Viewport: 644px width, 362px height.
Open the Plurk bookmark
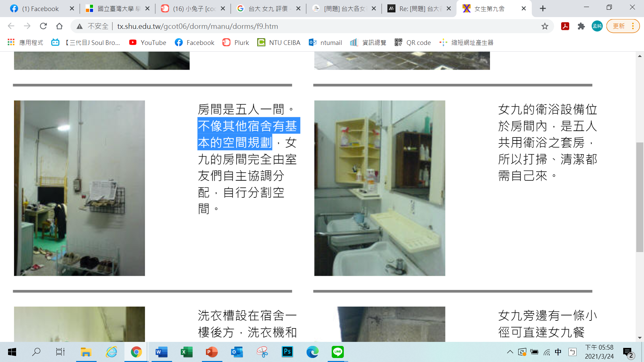(236, 43)
